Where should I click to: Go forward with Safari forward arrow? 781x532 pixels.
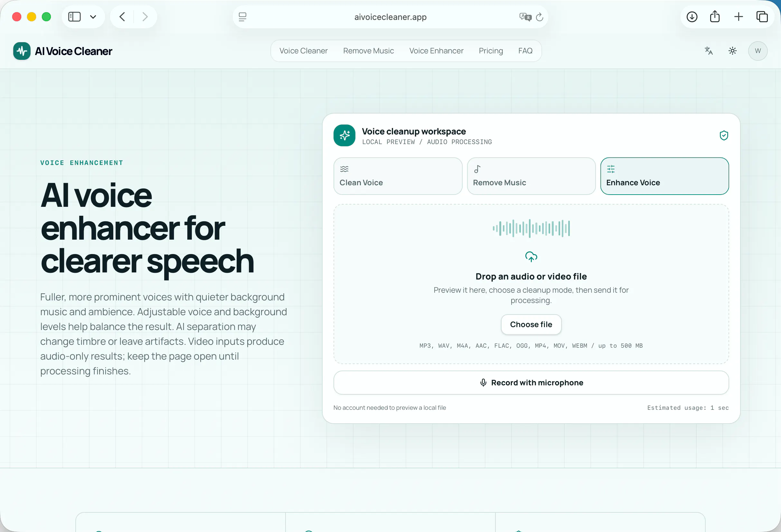point(145,17)
